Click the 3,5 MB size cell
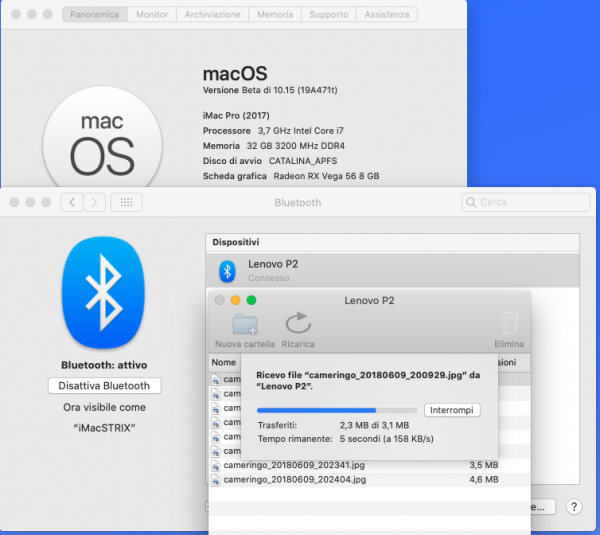Image resolution: width=600 pixels, height=535 pixels. coord(484,465)
